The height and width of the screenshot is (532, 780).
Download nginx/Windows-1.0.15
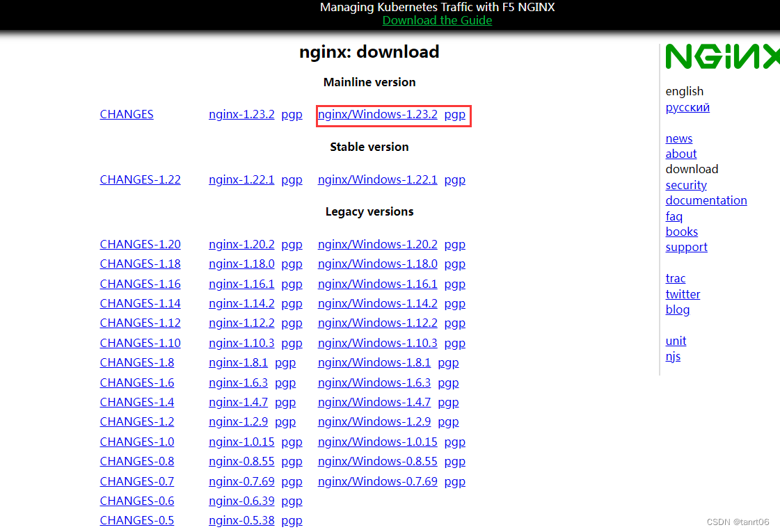(x=378, y=442)
